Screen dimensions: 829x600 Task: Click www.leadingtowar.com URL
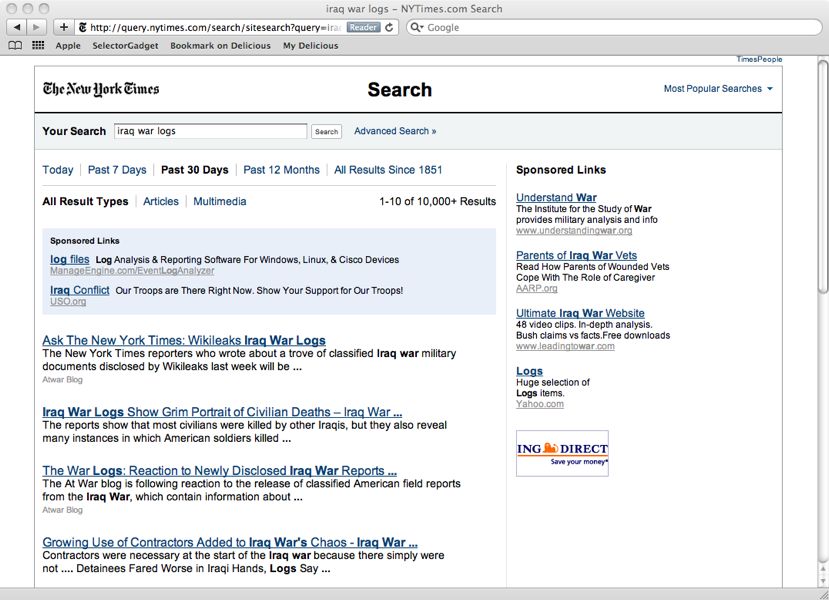tap(565, 346)
